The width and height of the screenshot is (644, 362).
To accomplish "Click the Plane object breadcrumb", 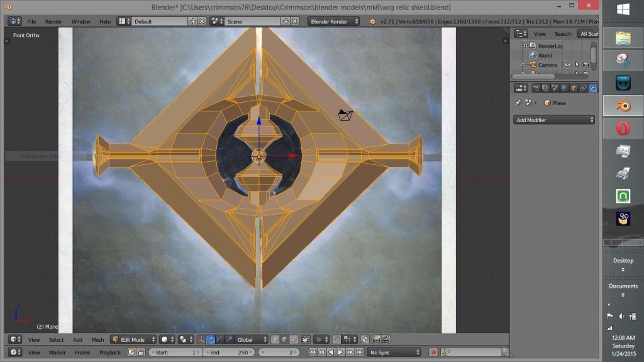I will pyautogui.click(x=555, y=103).
